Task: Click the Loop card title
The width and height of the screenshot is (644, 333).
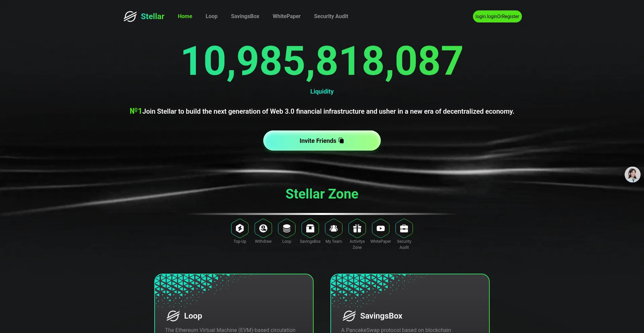Action: (193, 316)
